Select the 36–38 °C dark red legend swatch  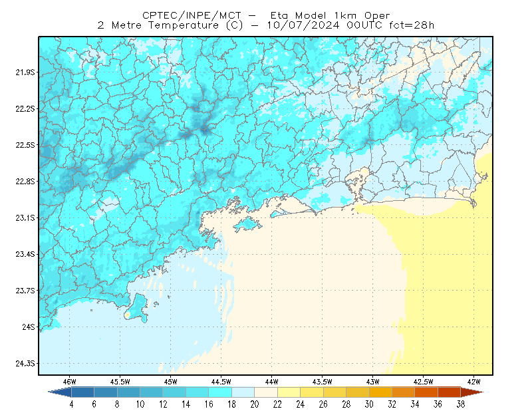[x=450, y=392]
